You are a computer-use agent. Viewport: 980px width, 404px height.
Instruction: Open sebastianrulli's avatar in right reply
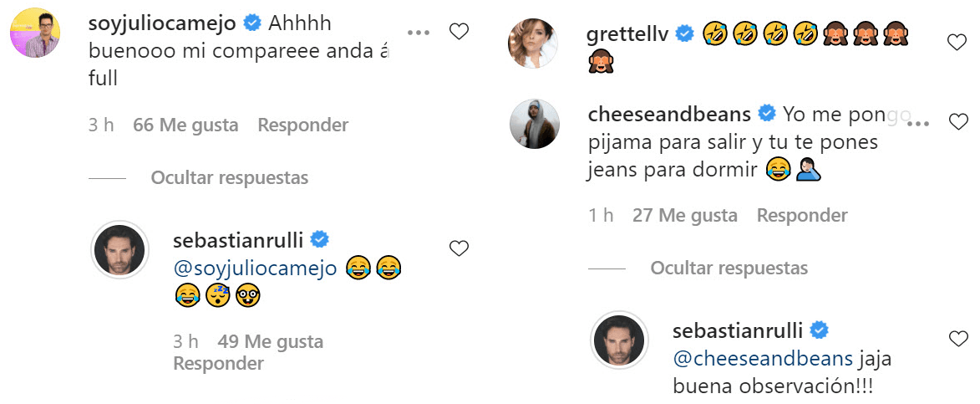pyautogui.click(x=619, y=339)
